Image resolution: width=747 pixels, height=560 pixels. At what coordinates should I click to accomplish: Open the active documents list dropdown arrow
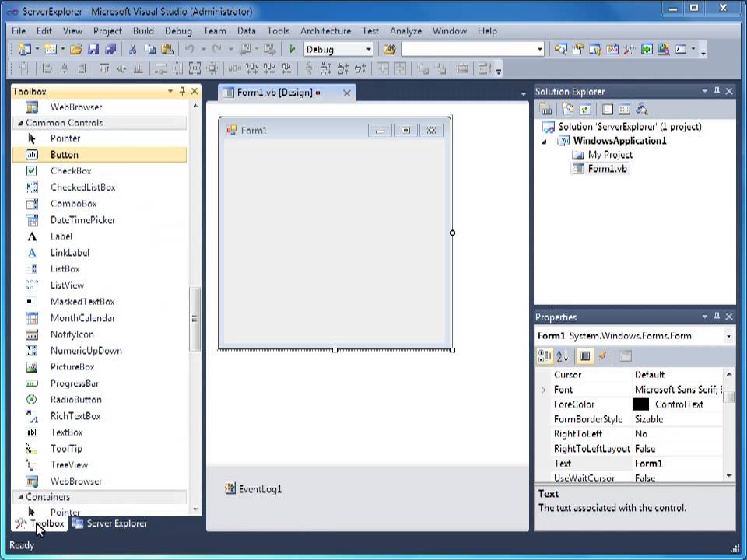(x=524, y=94)
